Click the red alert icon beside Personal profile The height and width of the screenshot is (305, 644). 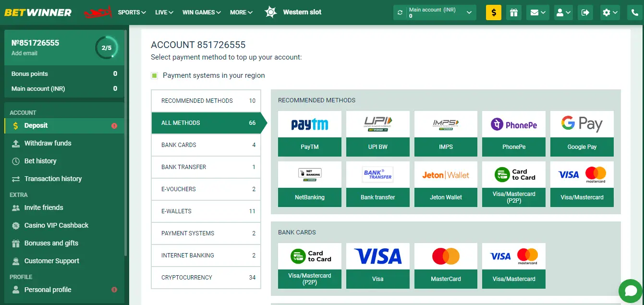click(114, 290)
